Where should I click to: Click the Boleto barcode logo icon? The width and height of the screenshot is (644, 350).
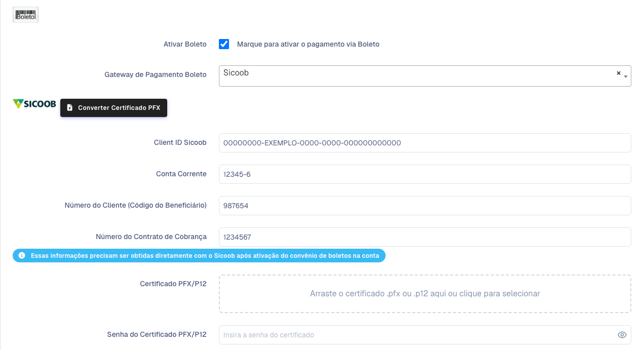coord(26,15)
